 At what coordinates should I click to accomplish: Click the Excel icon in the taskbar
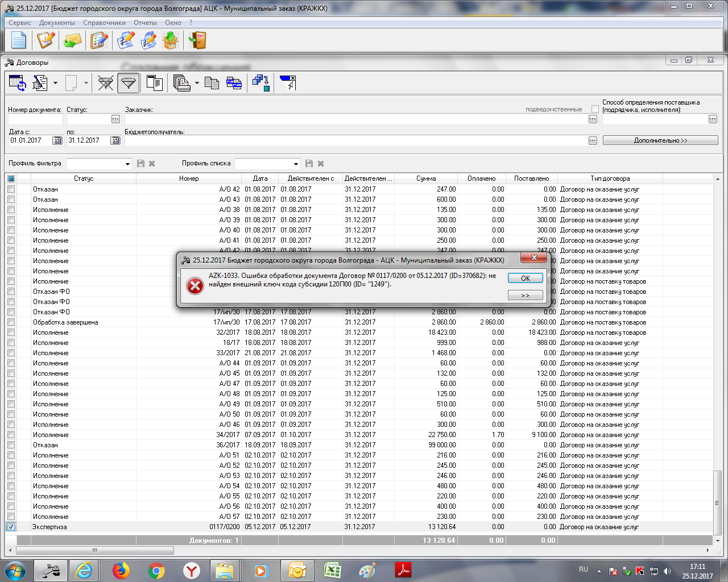(x=332, y=570)
